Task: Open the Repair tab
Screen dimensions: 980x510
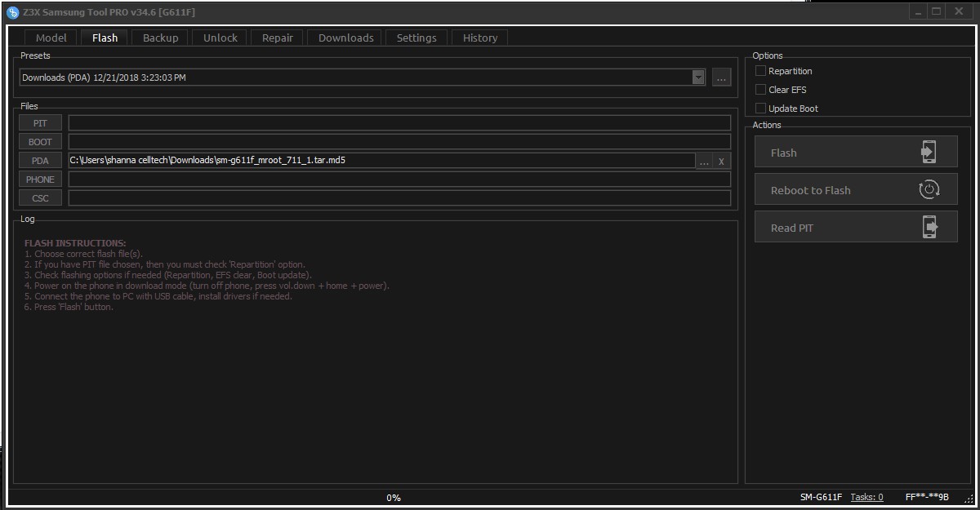Action: coord(278,38)
